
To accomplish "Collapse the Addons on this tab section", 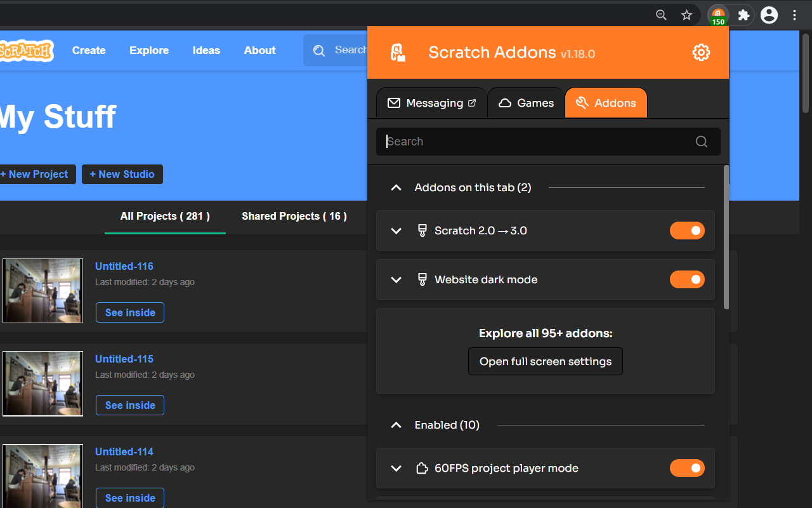I will (396, 187).
